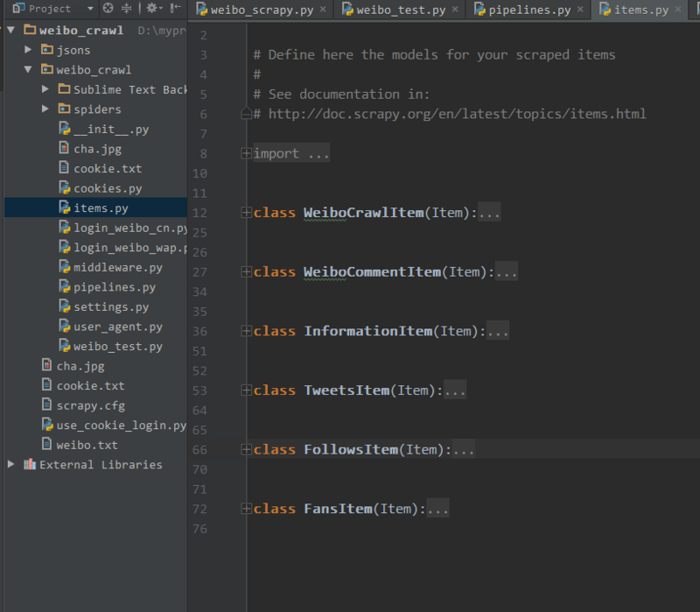Switch to the weibo_test.py tab

[400, 10]
